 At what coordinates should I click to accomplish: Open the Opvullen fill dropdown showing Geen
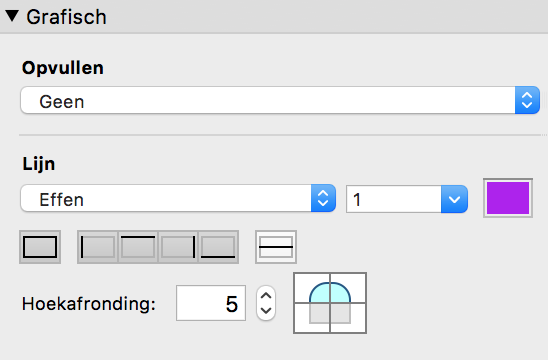[280, 100]
